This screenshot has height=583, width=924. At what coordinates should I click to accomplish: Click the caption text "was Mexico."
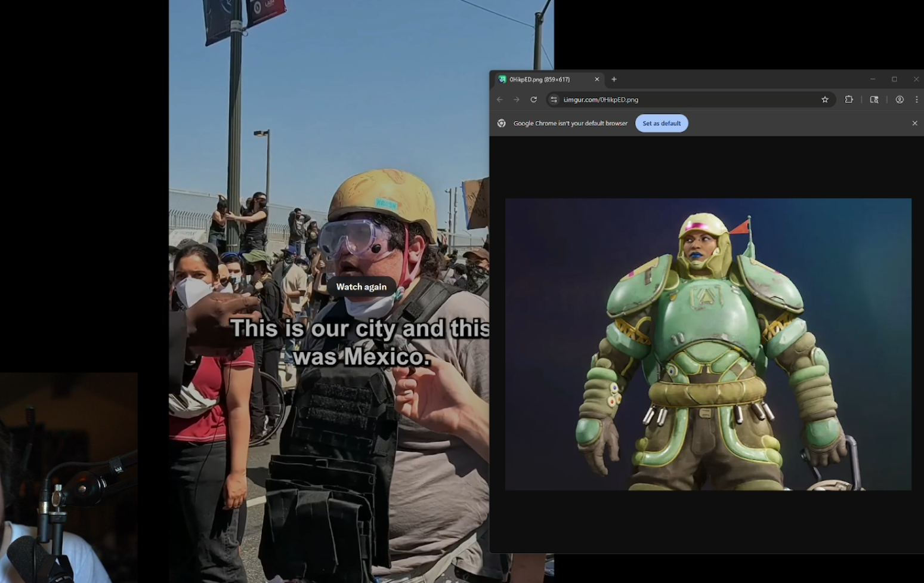point(361,357)
